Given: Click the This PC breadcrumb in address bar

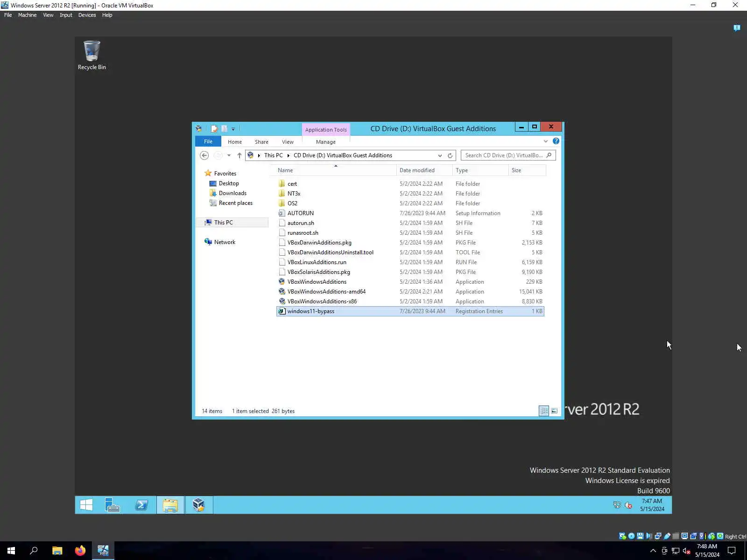Looking at the screenshot, I should [x=273, y=155].
